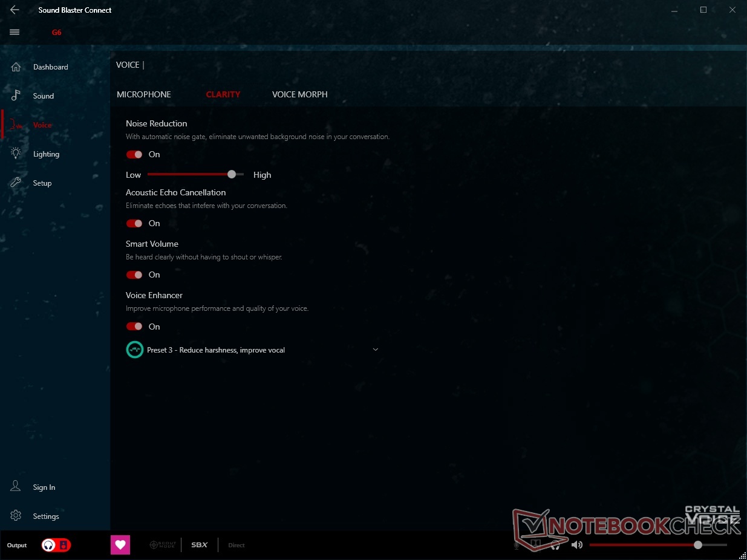The height and width of the screenshot is (560, 747).
Task: Click the 'Acoustic Echo Cancellation' heading
Action: pos(176,192)
